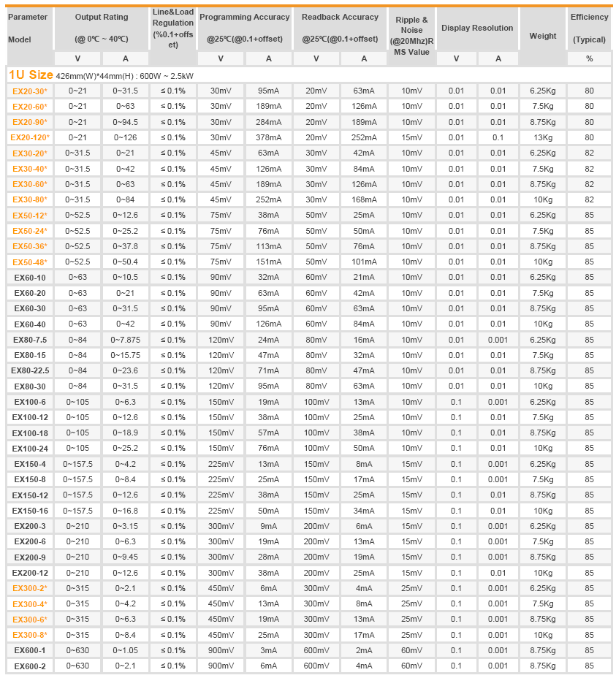Click the 1U Size section heading
The width and height of the screenshot is (616, 678).
[31, 75]
